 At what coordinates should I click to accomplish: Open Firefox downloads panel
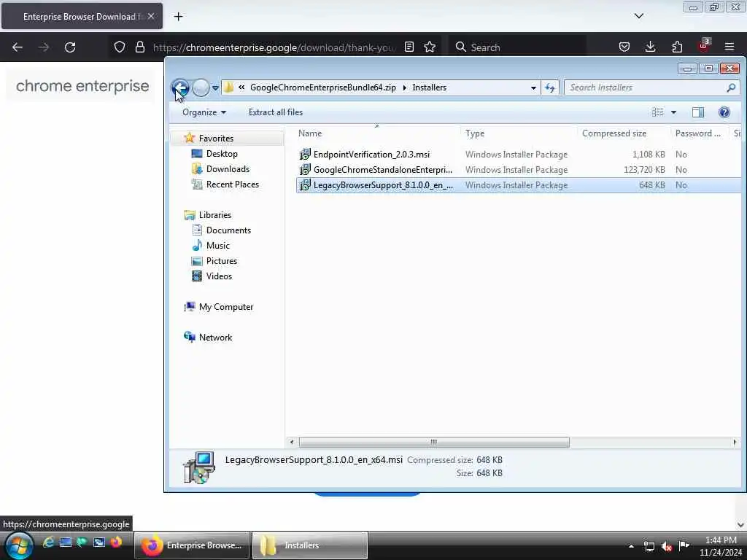(650, 47)
